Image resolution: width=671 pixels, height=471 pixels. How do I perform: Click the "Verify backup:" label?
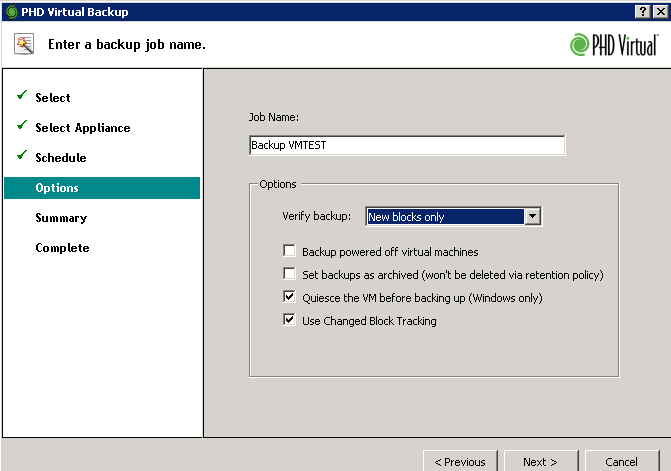click(317, 216)
